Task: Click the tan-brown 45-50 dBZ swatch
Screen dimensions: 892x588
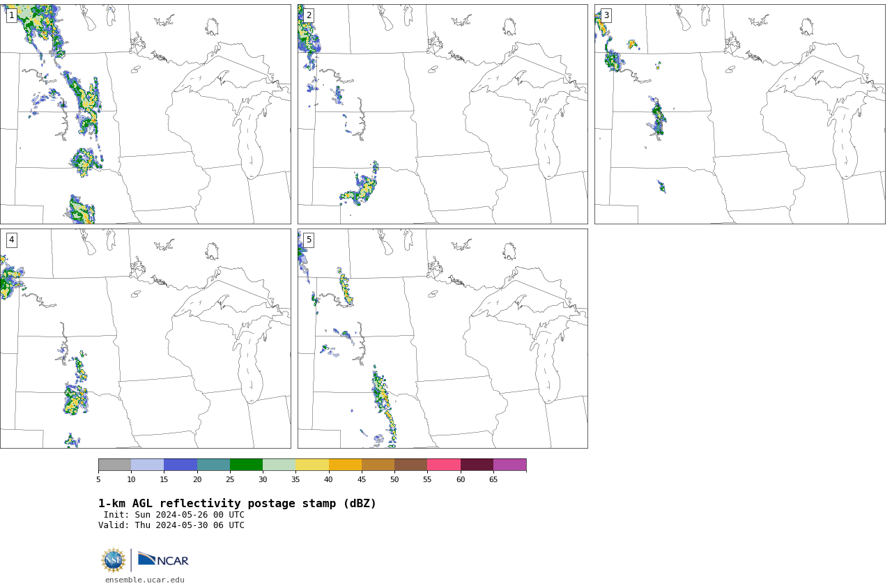Action: 378,465
